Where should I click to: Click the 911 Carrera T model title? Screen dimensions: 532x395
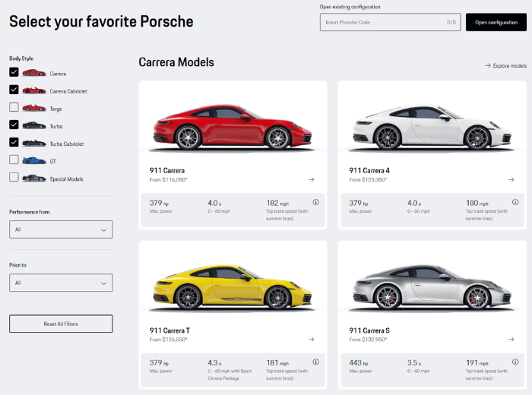(169, 330)
